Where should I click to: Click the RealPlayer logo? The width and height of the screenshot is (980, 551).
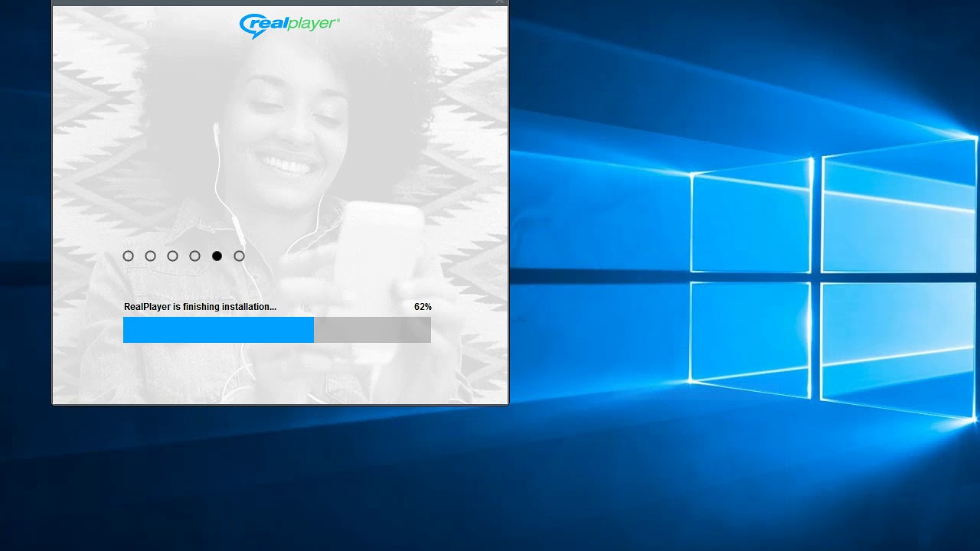(289, 25)
